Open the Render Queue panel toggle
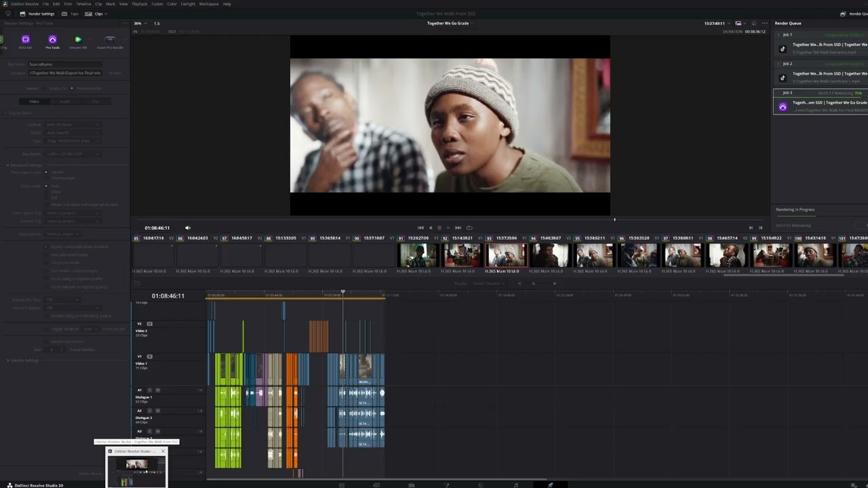The image size is (868, 488). pyautogui.click(x=855, y=14)
